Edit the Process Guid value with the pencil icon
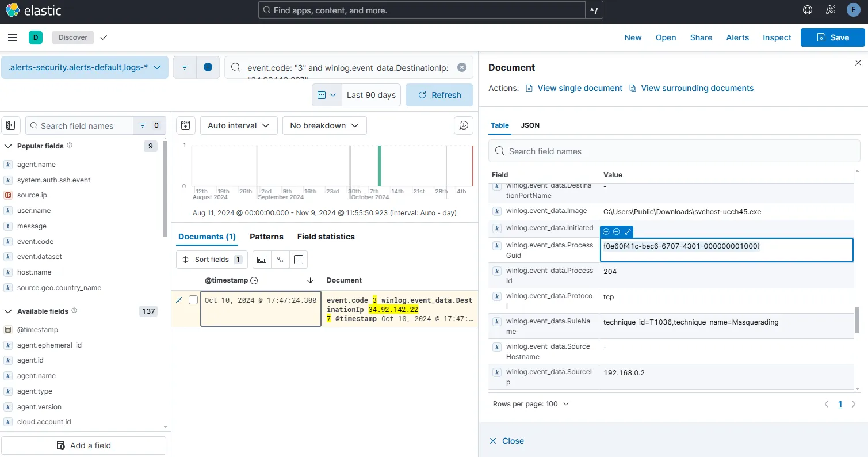The width and height of the screenshot is (868, 457). (627, 231)
